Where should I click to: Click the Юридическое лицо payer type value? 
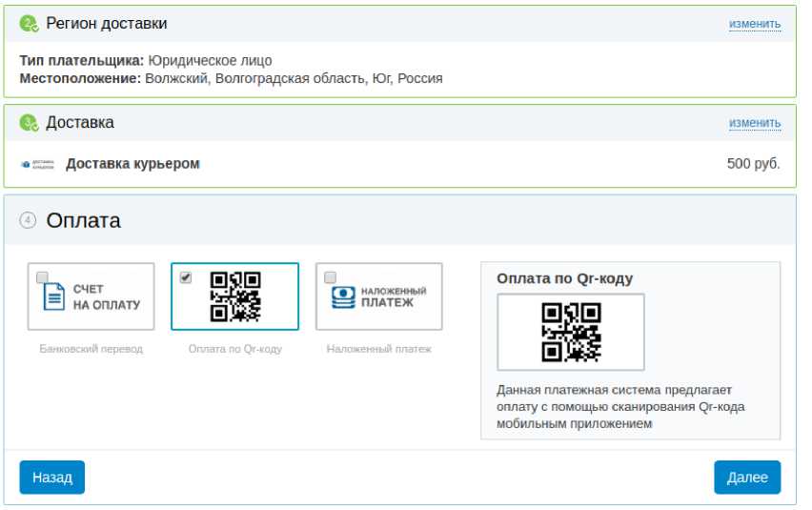tap(211, 61)
